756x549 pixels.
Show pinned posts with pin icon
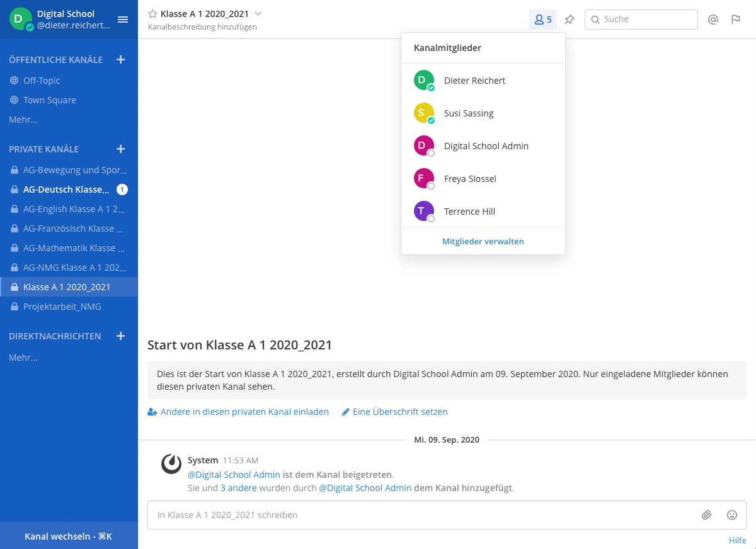pos(570,20)
